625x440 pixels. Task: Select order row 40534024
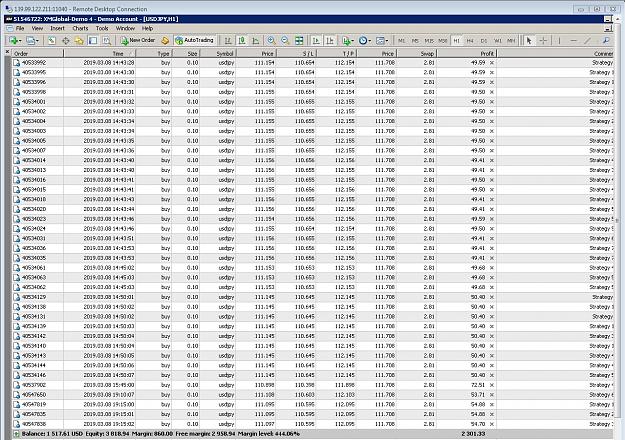[313, 229]
